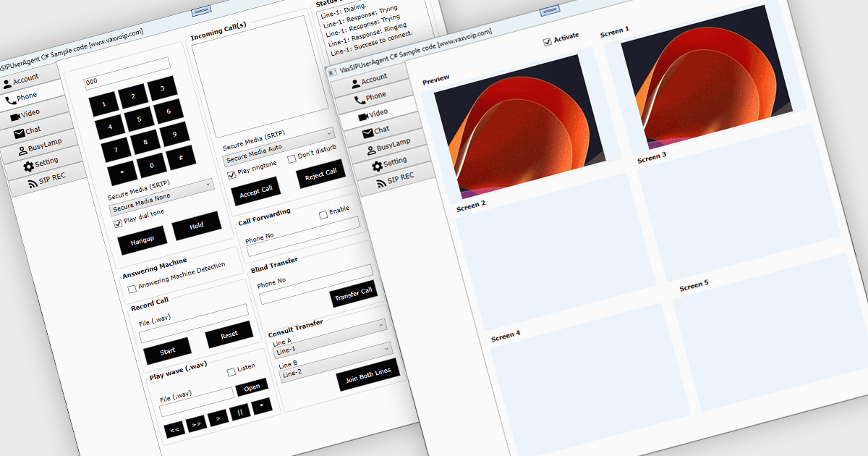
Task: Tap the hash key on keypad
Action: tap(181, 158)
